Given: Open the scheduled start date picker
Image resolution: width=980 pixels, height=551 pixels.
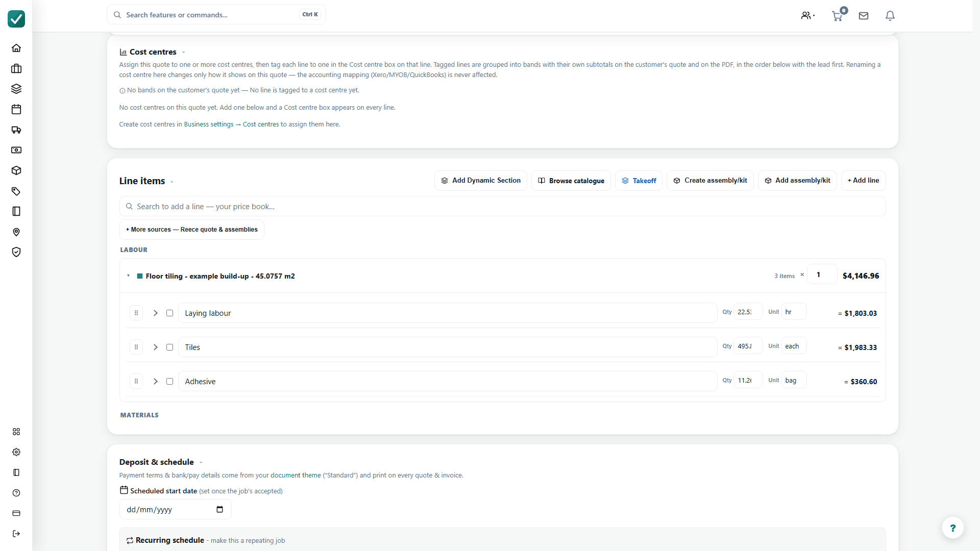Looking at the screenshot, I should 220,510.
